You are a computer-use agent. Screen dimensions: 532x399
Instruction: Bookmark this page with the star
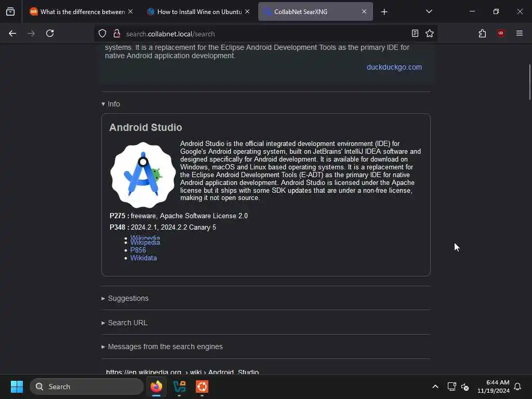point(430,33)
